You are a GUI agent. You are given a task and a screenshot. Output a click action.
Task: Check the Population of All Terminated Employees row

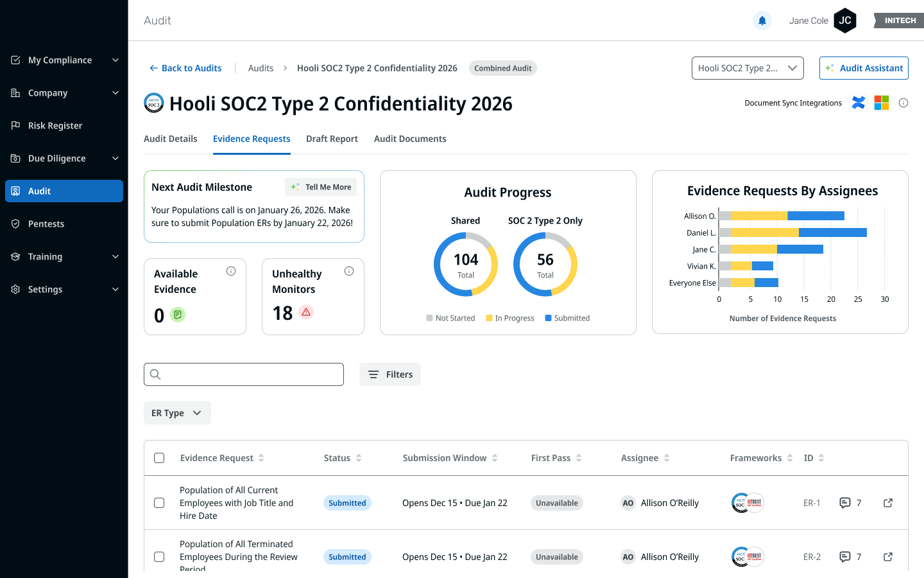(x=159, y=557)
